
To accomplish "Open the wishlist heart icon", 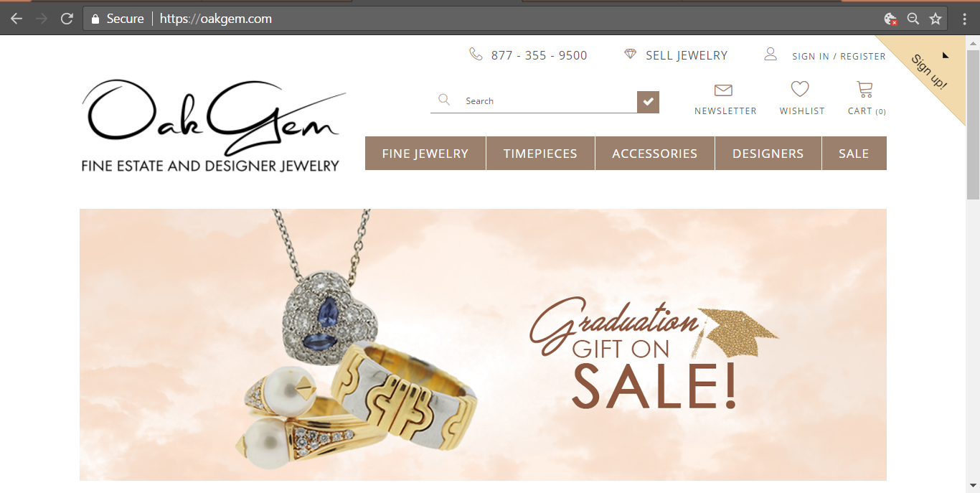I will point(800,89).
